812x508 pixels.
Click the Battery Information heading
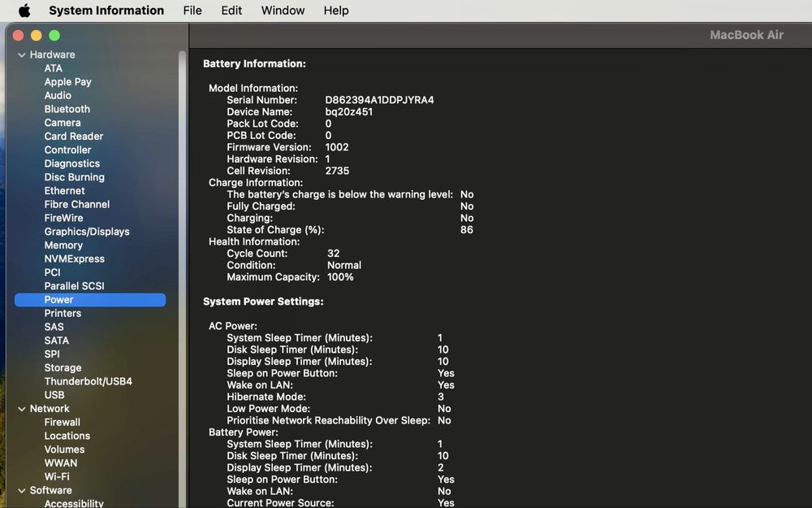click(254, 63)
